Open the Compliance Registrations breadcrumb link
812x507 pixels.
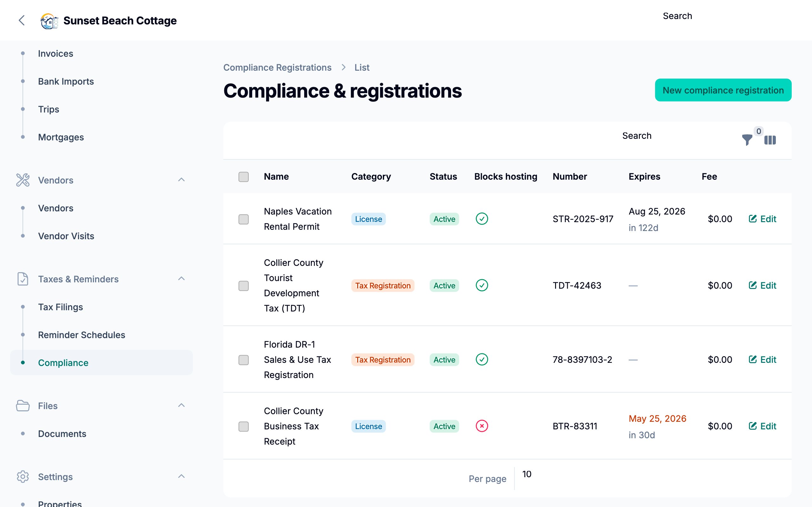click(x=277, y=67)
